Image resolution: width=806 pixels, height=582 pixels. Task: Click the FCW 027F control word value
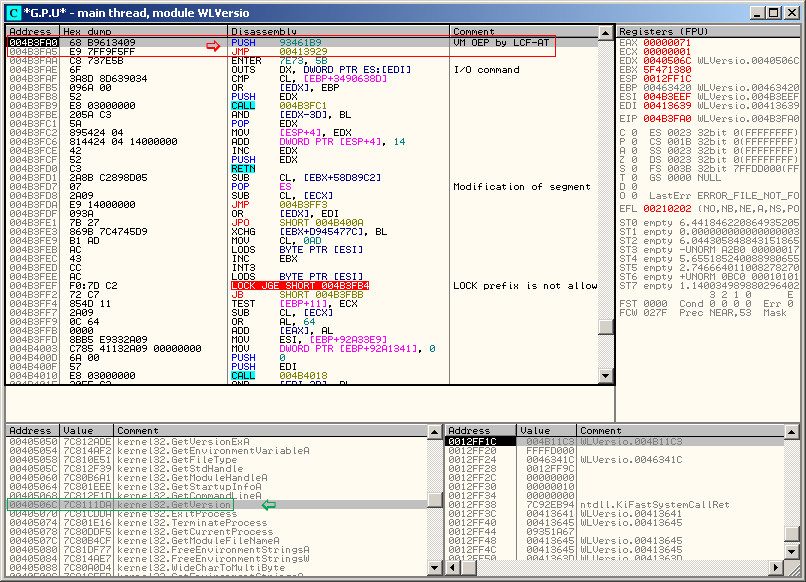(655, 313)
